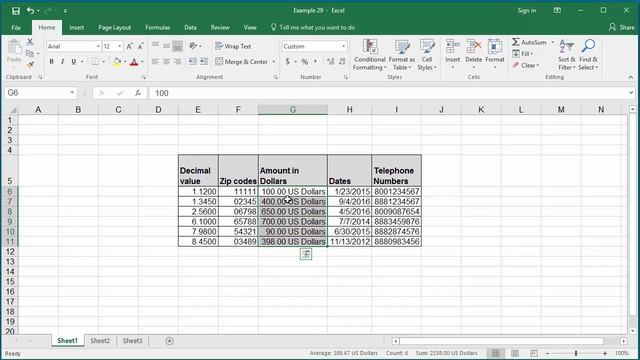Cut the selection with the scissors icon

coord(30,42)
